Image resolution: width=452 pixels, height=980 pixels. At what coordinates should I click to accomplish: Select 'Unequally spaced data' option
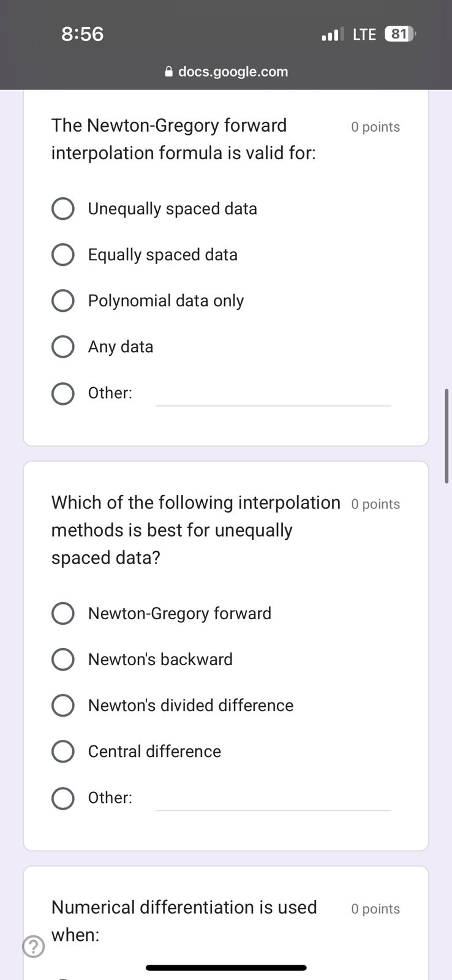point(63,208)
